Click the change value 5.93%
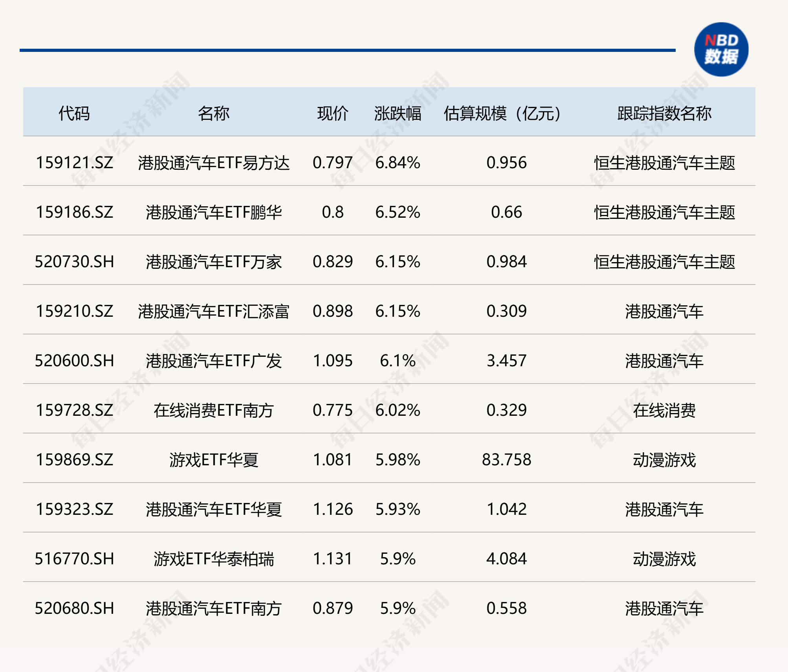Image resolution: width=788 pixels, height=672 pixels. [398, 509]
